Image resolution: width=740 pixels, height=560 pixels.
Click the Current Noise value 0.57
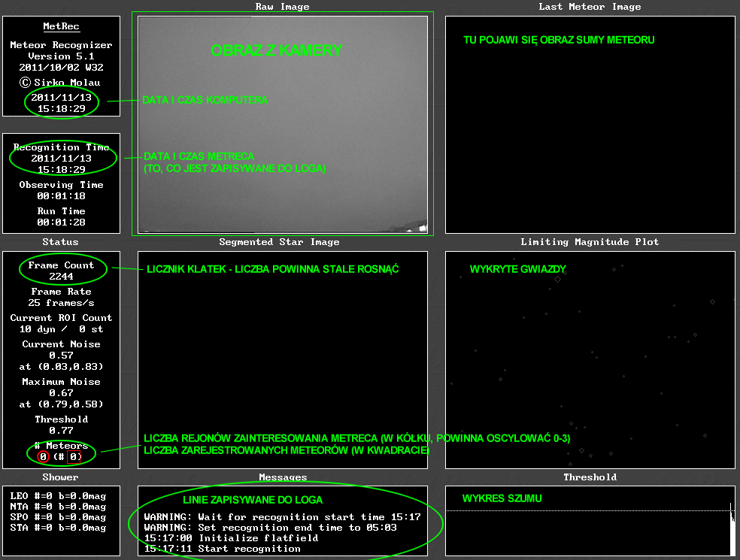click(61, 356)
